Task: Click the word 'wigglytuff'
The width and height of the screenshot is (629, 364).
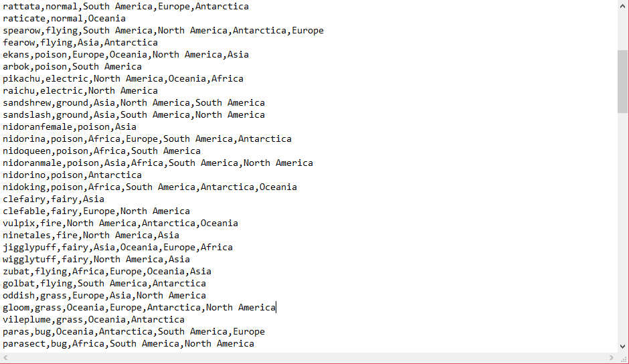Action: point(29,259)
